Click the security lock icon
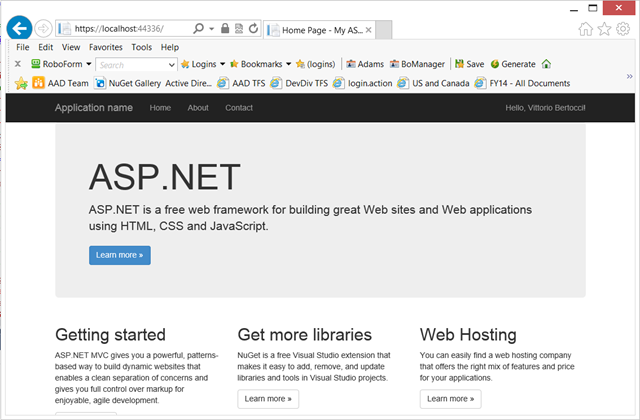 click(x=225, y=28)
